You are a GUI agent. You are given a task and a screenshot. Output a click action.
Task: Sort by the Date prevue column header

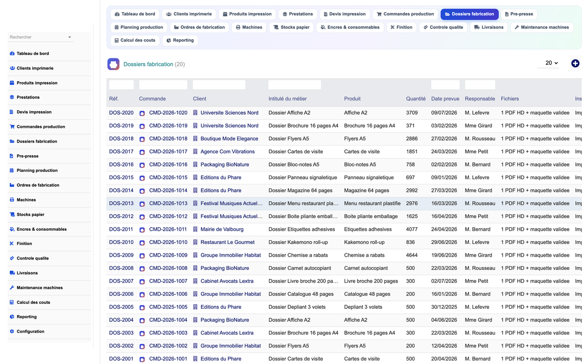coord(445,99)
